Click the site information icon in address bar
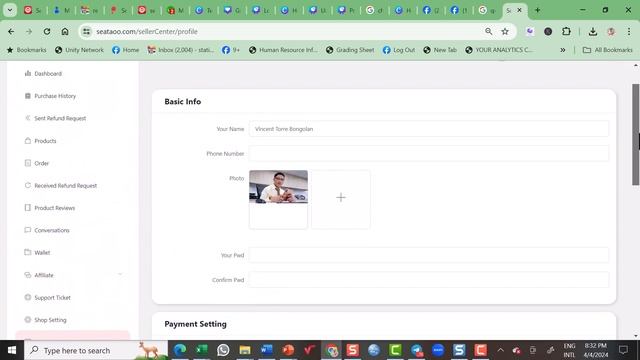The width and height of the screenshot is (640, 360). pyautogui.click(x=86, y=31)
